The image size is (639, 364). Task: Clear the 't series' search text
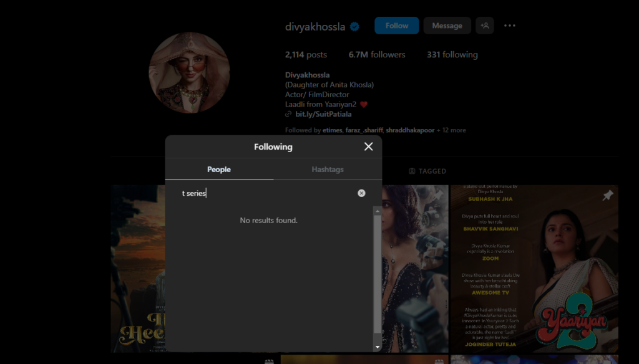tap(361, 193)
